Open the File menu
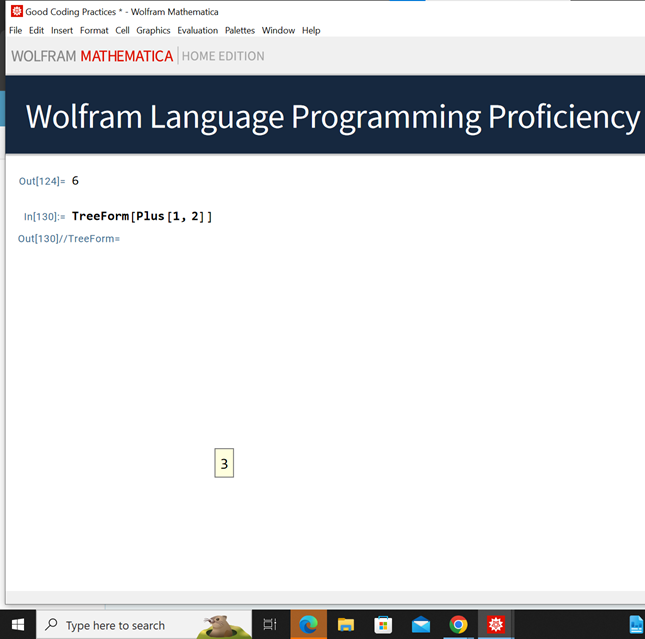Image resolution: width=645 pixels, height=639 pixels. (x=15, y=30)
